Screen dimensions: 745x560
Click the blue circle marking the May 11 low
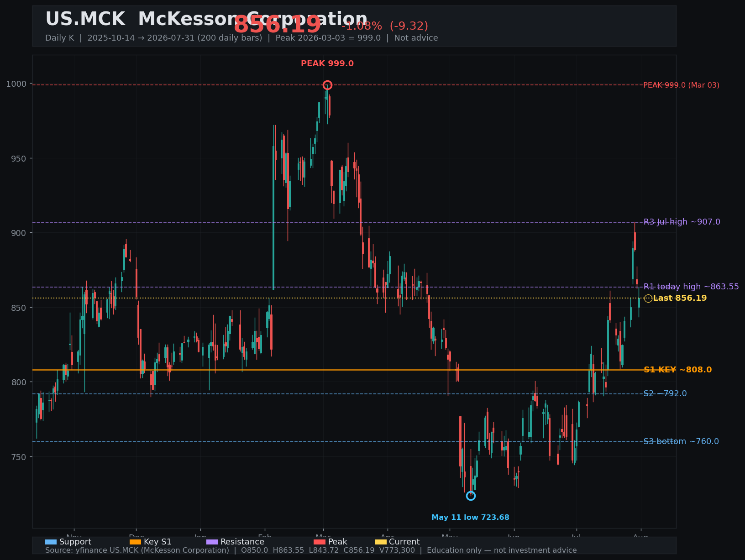click(x=471, y=496)
